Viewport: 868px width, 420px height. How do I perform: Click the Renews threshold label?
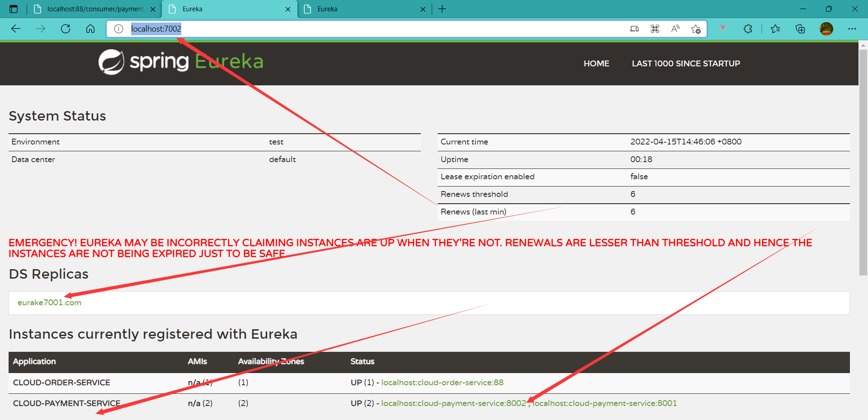pyautogui.click(x=474, y=194)
